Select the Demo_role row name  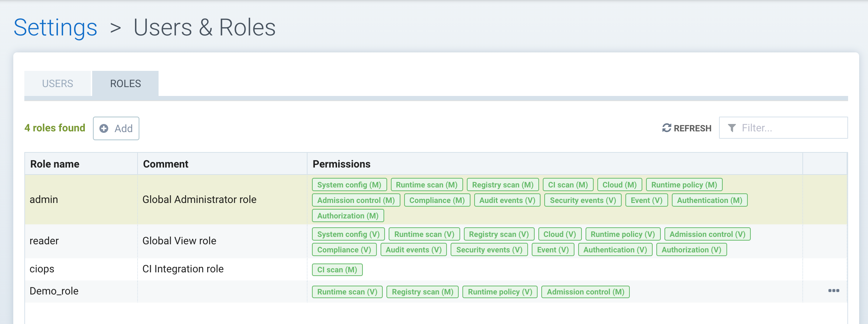point(54,291)
